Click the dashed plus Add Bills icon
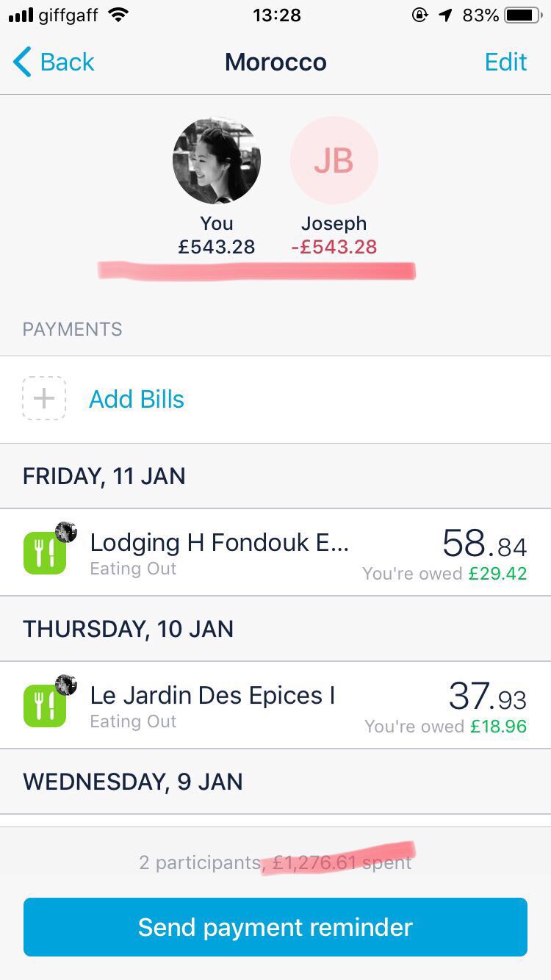 tap(44, 399)
